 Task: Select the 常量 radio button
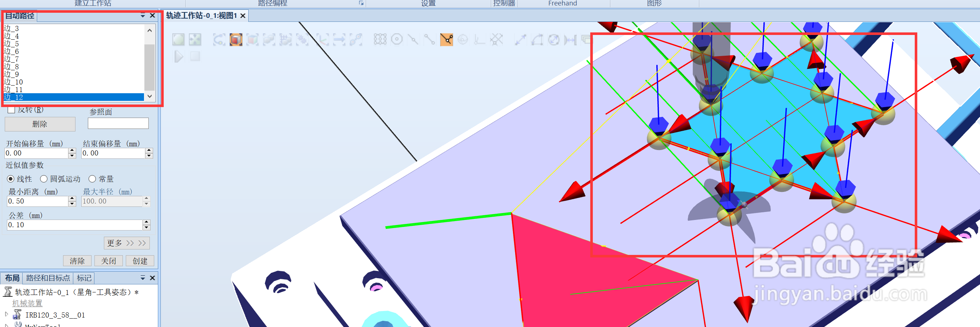pos(92,179)
